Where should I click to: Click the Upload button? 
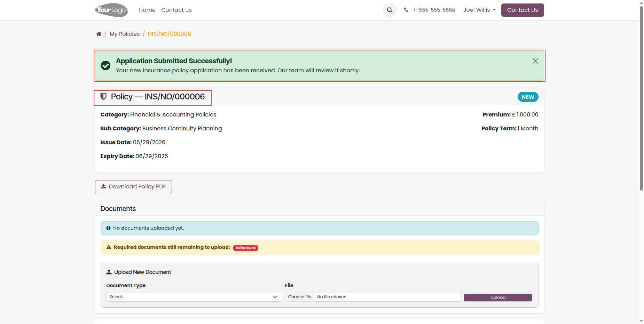pos(498,298)
